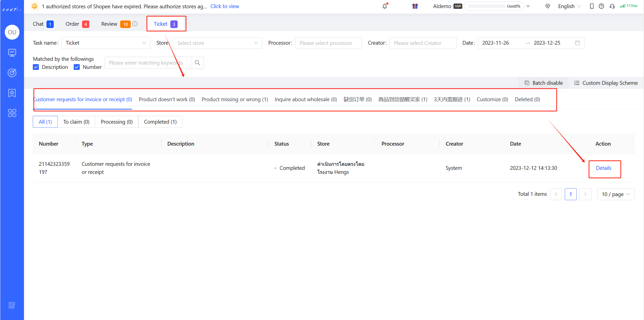
Task: Select the Deleted tab
Action: (x=527, y=99)
